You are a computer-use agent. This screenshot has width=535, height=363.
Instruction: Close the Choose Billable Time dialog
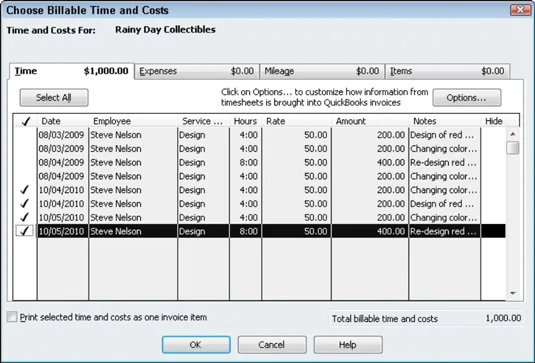520,10
